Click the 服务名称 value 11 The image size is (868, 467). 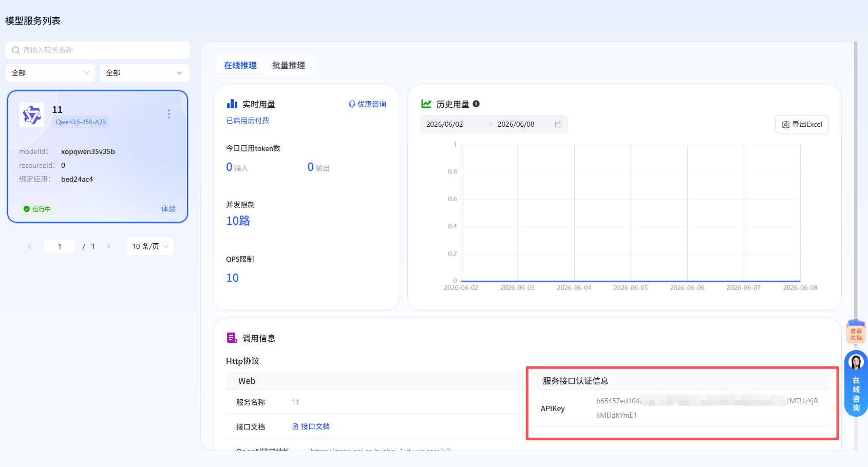point(295,402)
